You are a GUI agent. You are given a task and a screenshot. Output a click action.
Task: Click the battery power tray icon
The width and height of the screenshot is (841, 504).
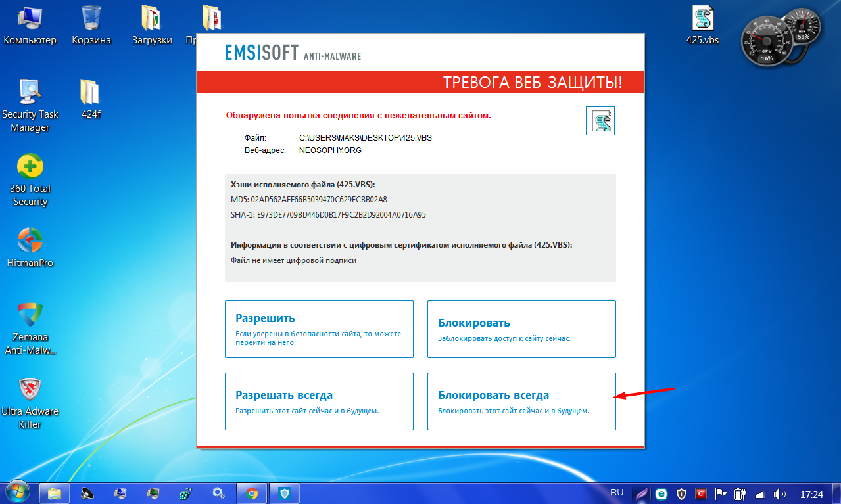[x=740, y=493]
